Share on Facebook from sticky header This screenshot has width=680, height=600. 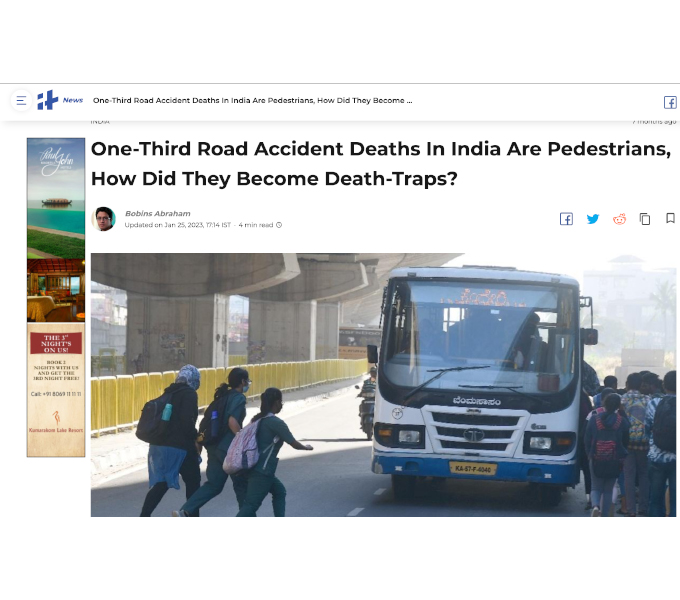coord(670,102)
